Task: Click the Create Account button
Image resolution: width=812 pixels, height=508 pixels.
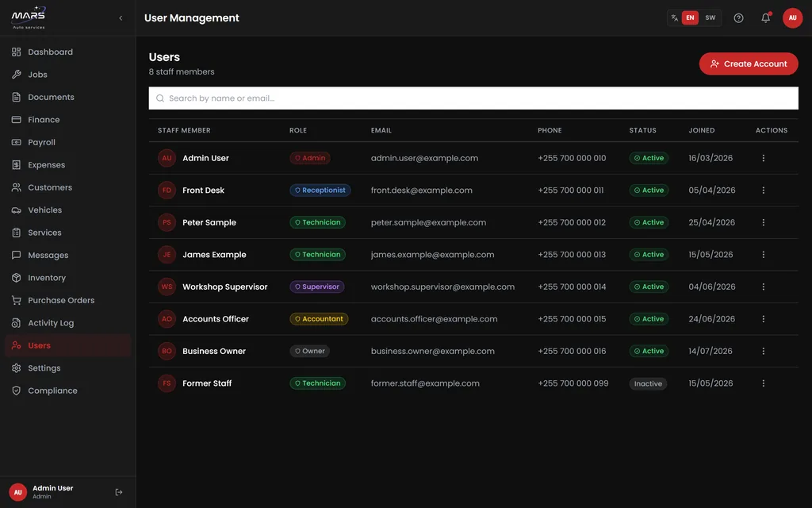Action: tap(749, 63)
